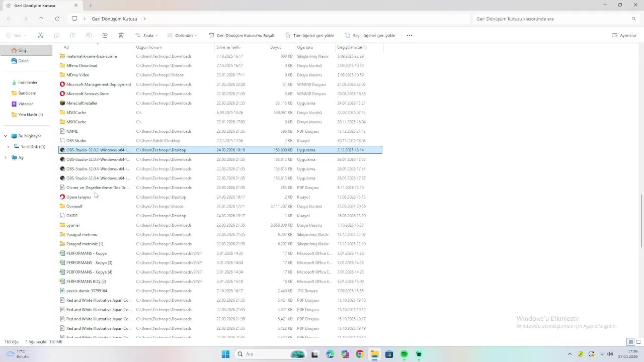Select Giriş in the navigation pane

click(26, 50)
